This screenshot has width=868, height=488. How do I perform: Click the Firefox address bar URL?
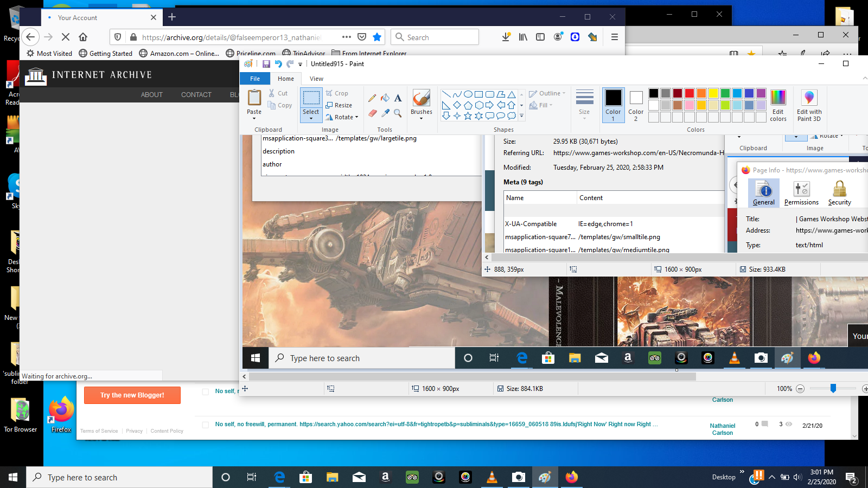tap(231, 37)
